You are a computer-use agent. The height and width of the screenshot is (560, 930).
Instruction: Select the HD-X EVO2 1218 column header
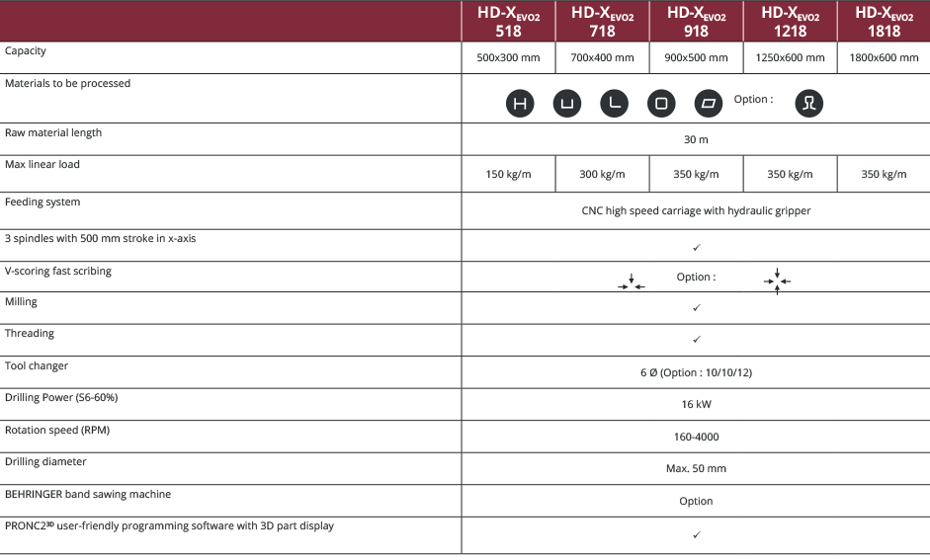click(x=790, y=22)
